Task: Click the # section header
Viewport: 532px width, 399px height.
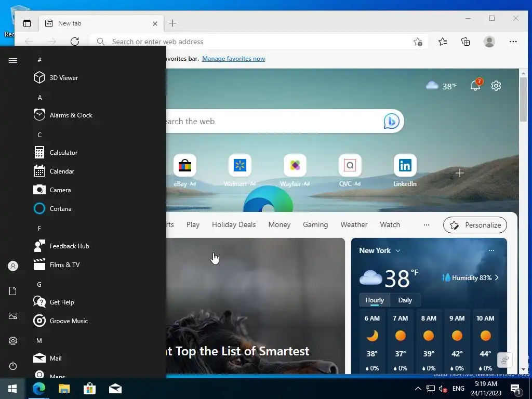Action: coord(39,60)
